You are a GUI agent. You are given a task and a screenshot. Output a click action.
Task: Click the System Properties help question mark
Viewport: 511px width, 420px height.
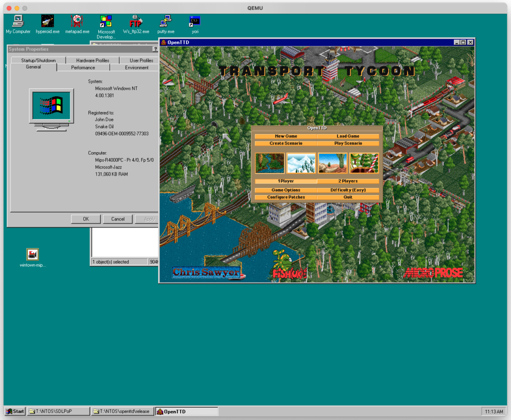pos(155,49)
